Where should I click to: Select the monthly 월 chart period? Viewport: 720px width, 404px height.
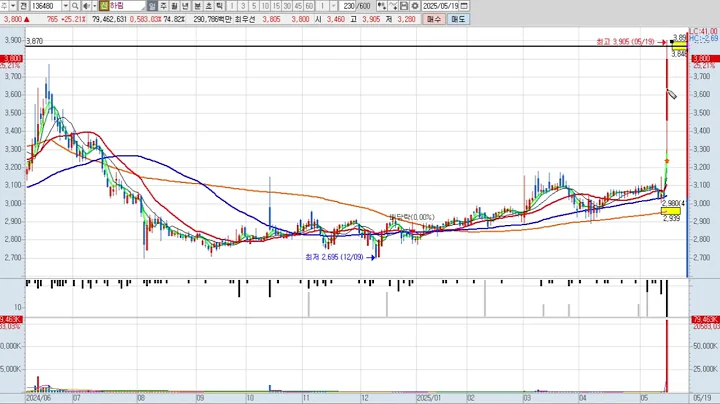click(x=174, y=6)
